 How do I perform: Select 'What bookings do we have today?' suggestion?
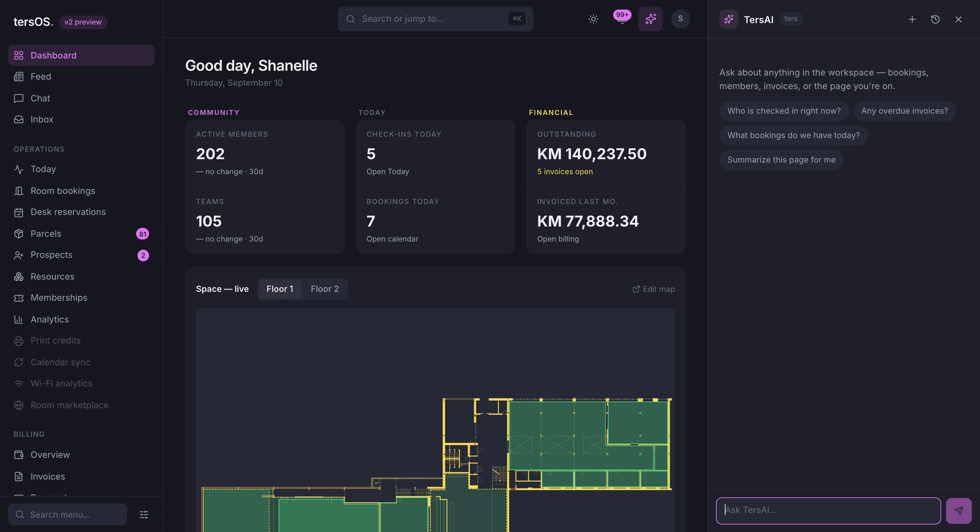click(x=793, y=135)
